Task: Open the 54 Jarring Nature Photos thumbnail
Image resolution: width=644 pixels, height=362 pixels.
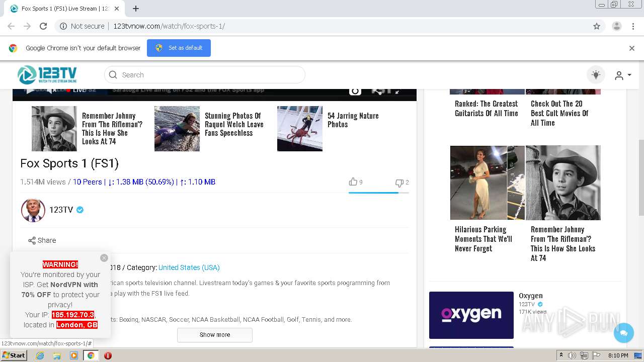Action: [x=300, y=129]
